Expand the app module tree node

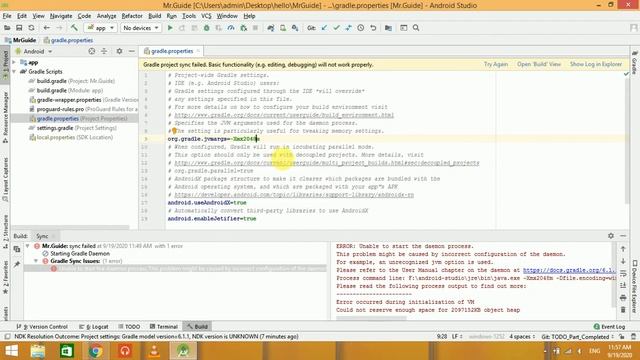coord(14,62)
